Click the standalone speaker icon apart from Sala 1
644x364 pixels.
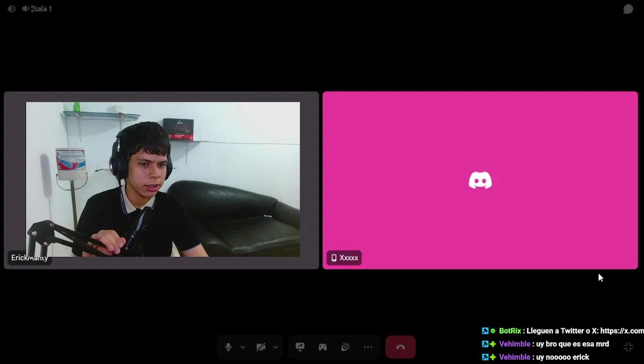click(12, 9)
